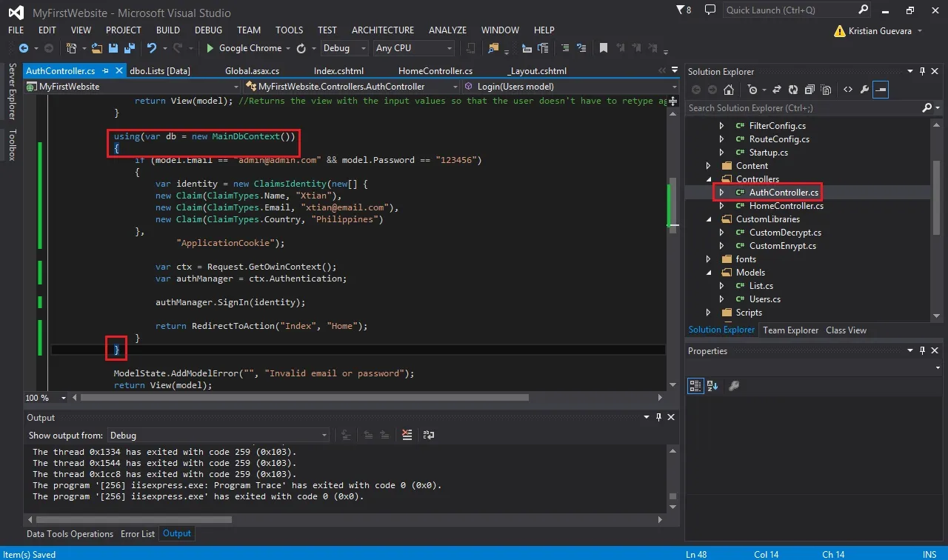Toggle word wrap in the Output panel
948x560 pixels.
[429, 435]
